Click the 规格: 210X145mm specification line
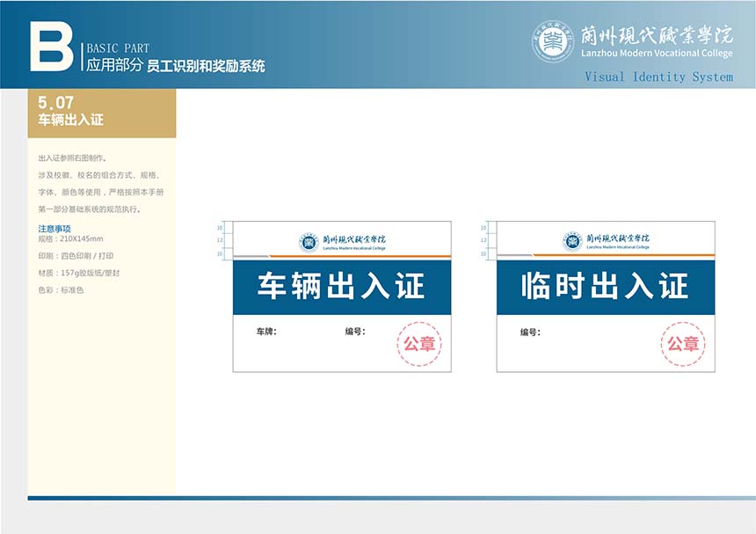Image resolution: width=756 pixels, height=534 pixels. (x=70, y=239)
